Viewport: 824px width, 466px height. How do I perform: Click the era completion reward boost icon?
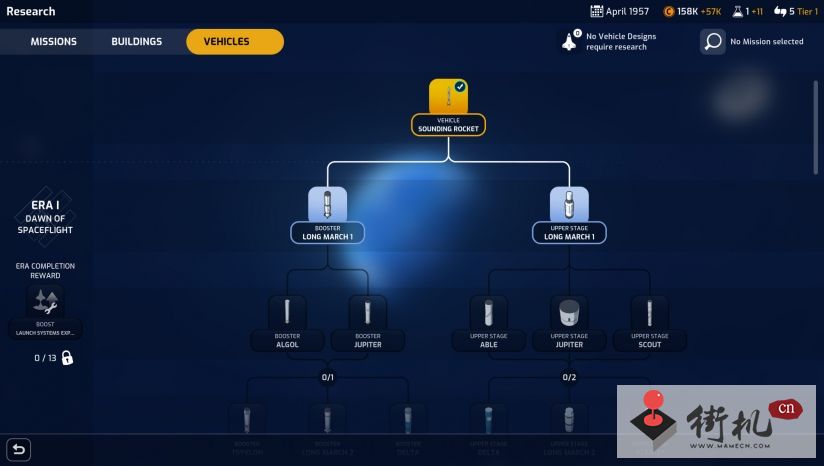45,302
